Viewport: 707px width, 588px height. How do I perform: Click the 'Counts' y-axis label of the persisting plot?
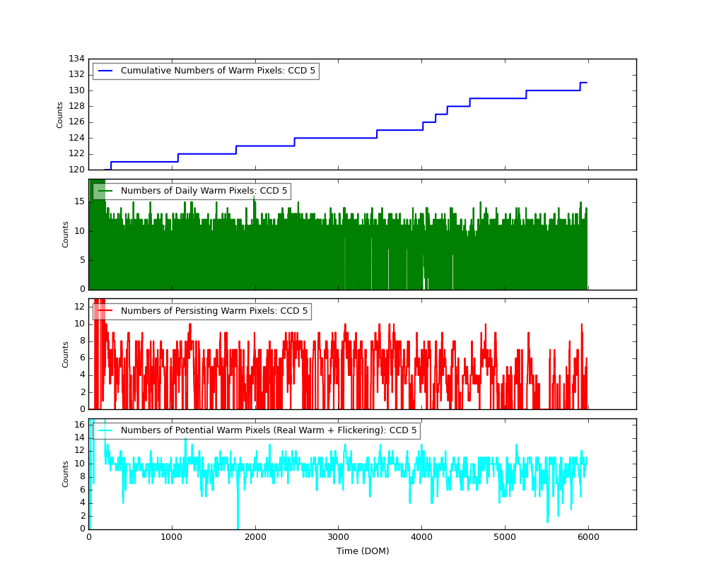coord(65,355)
